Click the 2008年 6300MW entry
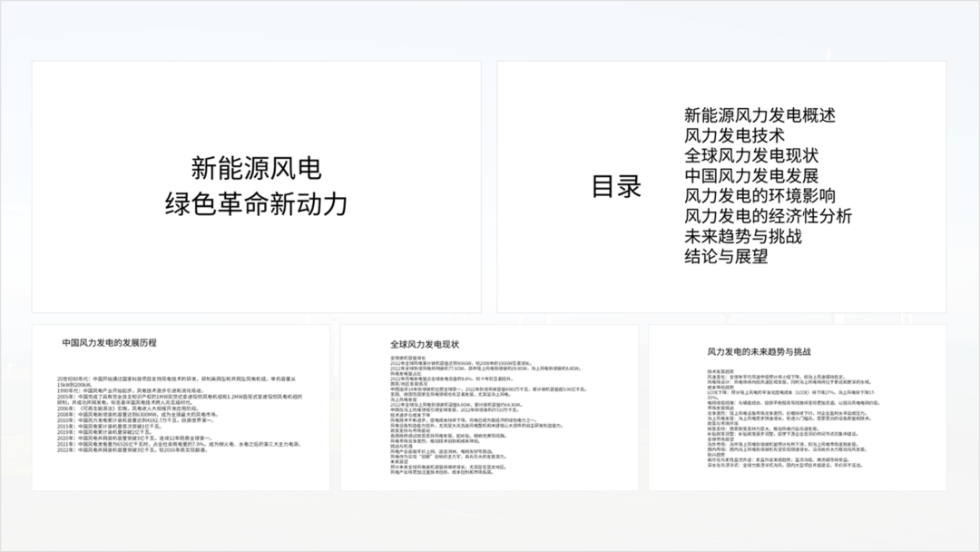980x552 pixels. [x=138, y=415]
